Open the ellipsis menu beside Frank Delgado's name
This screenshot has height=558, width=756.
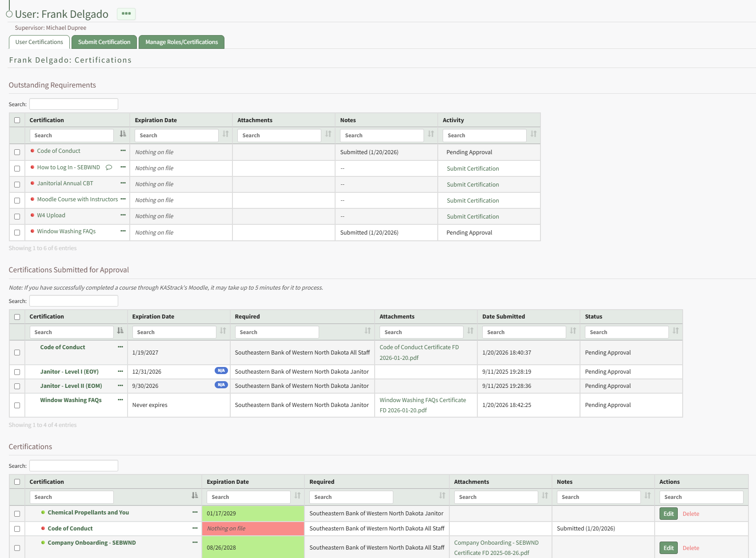[x=126, y=14]
